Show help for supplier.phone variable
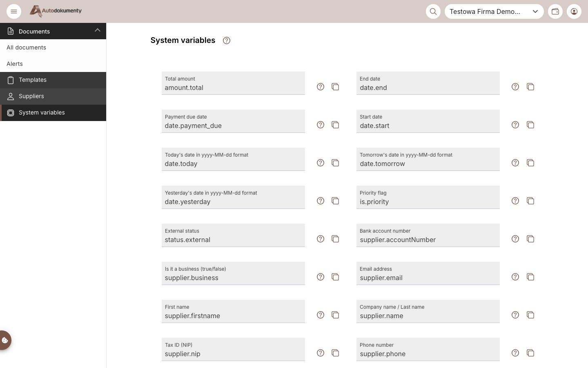The width and height of the screenshot is (588, 368). pos(515,353)
